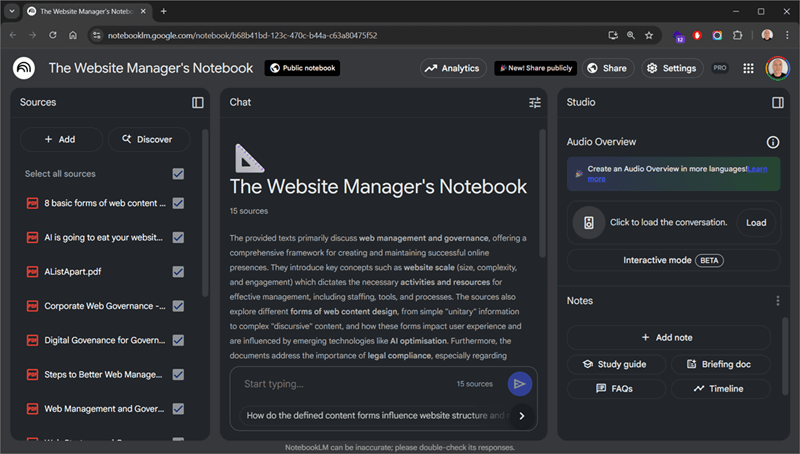Reload the browser page
This screenshot has height=454, width=800.
coord(53,35)
